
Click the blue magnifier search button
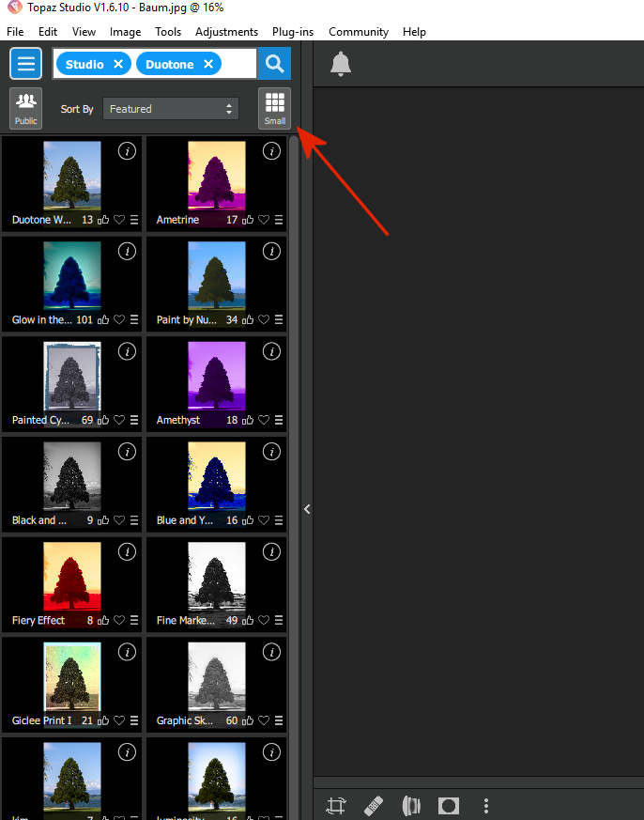274,64
